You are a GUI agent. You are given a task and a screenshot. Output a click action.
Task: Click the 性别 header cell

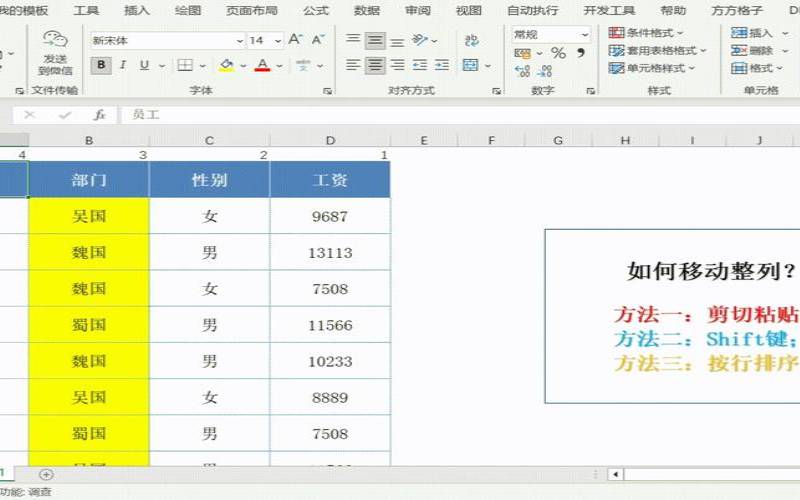pyautogui.click(x=210, y=180)
